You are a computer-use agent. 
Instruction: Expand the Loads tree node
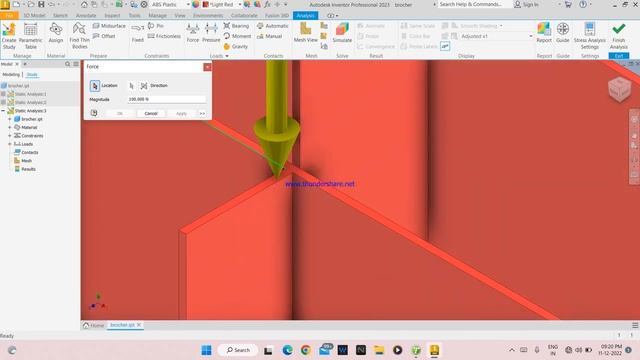(10, 144)
